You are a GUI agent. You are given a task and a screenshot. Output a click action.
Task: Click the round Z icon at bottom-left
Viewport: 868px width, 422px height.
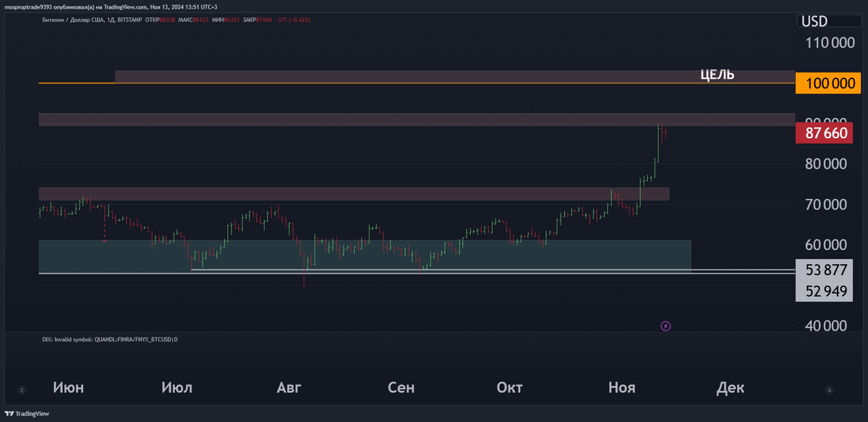[x=22, y=389]
